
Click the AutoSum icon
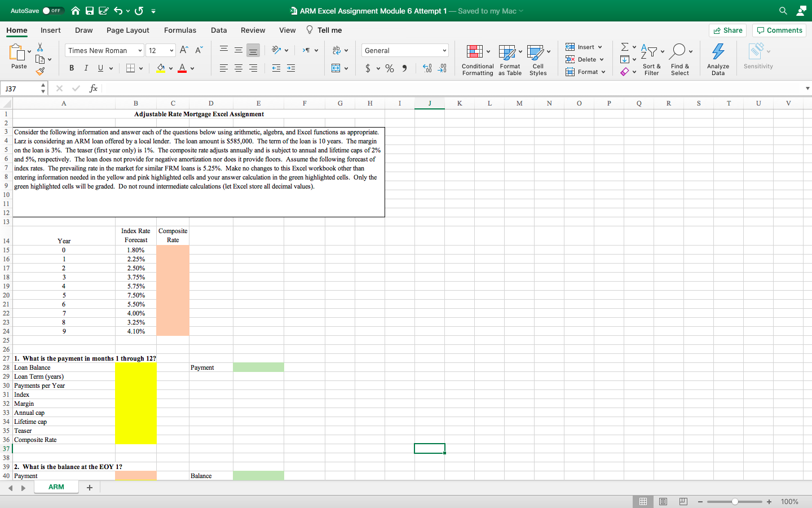[624, 46]
